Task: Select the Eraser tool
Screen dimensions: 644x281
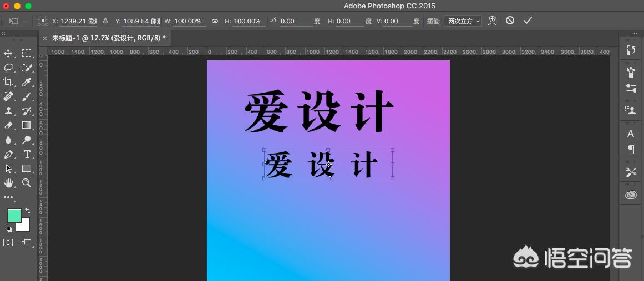Action: (8, 125)
